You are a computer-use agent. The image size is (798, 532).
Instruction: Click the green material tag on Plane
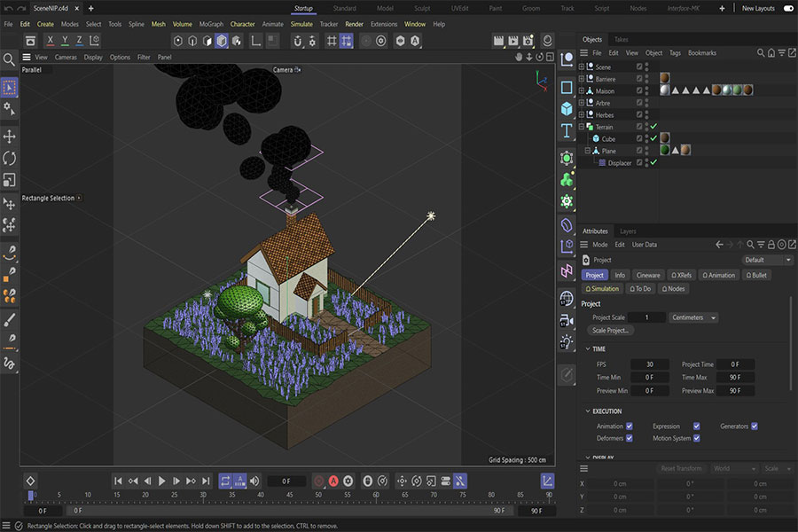(x=665, y=150)
